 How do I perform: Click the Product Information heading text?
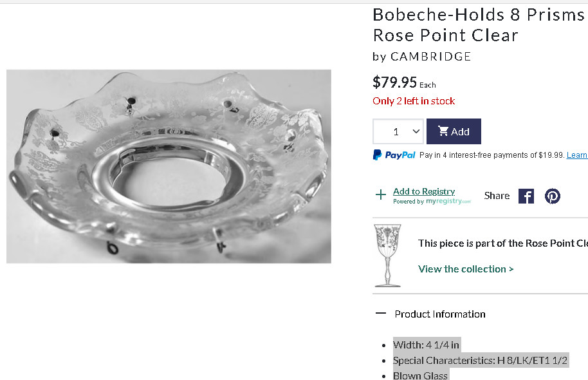tap(440, 314)
